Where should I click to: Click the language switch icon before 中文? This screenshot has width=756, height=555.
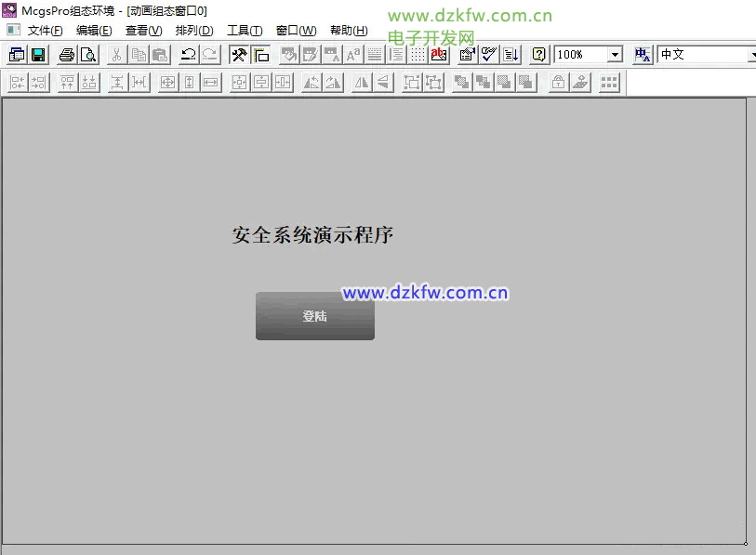click(x=643, y=55)
